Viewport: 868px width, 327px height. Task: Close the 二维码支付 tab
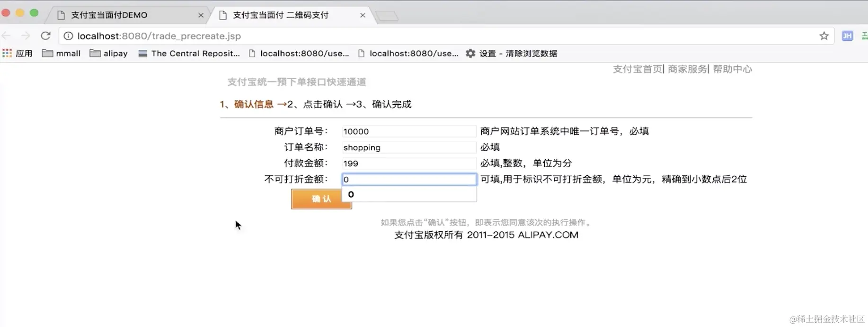tap(363, 15)
